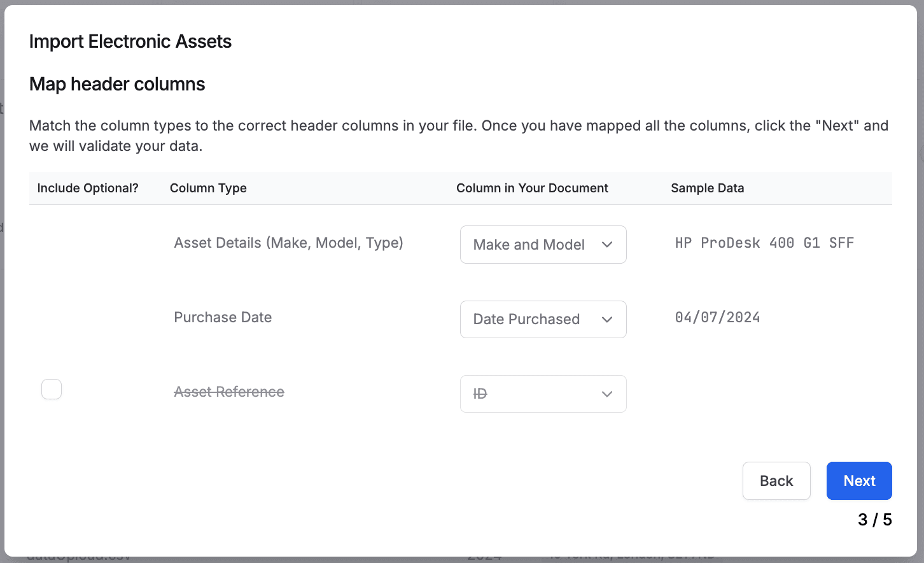Select the Column Type header label
The height and width of the screenshot is (563, 924).
[208, 188]
